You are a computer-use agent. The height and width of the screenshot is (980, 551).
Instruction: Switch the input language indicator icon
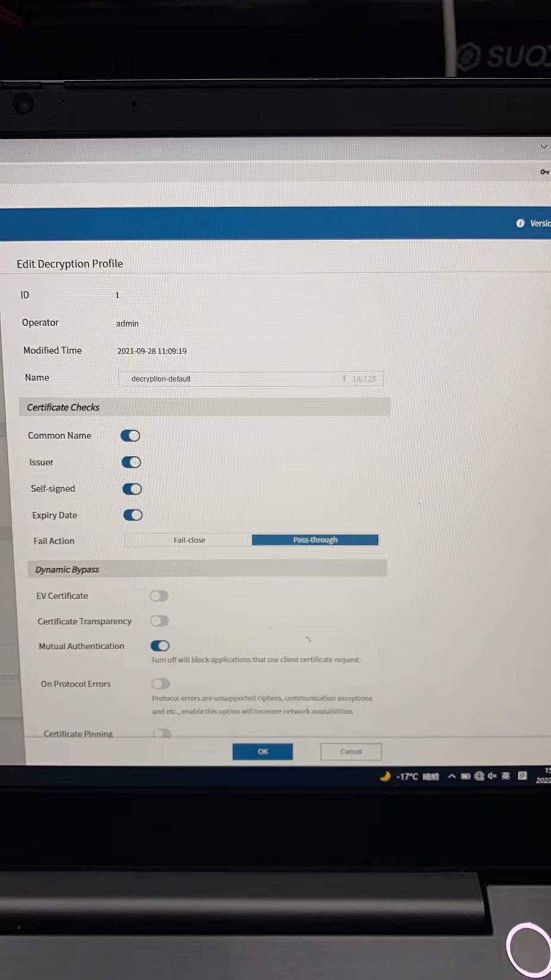506,776
